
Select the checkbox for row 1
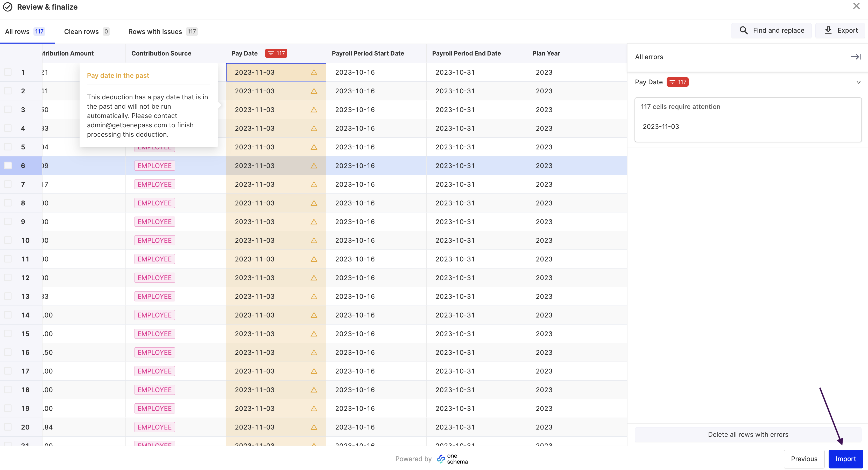[8, 72]
